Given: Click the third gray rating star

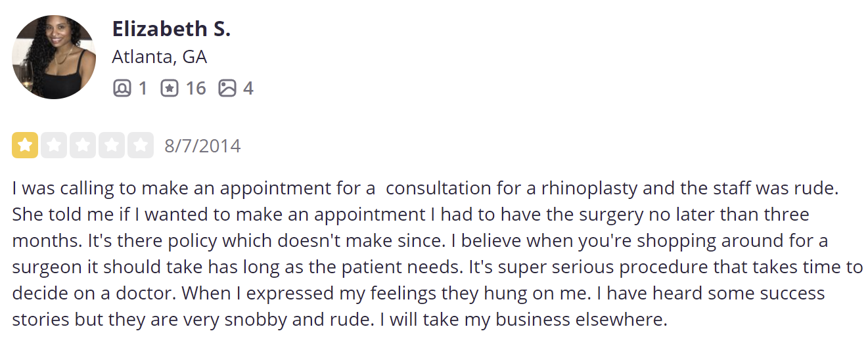Looking at the screenshot, I should (83, 145).
